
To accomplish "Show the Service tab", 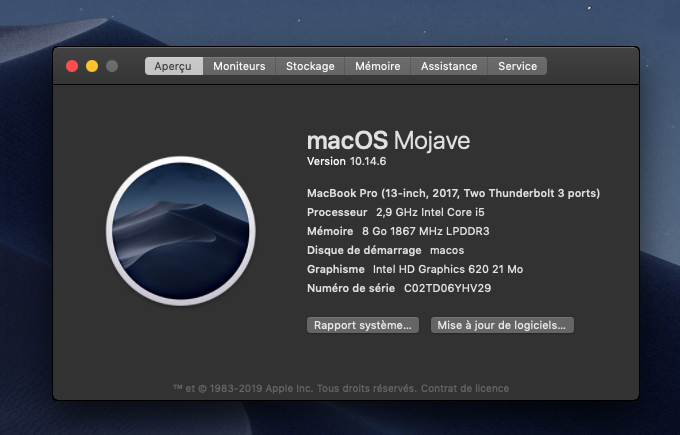I will coord(517,66).
